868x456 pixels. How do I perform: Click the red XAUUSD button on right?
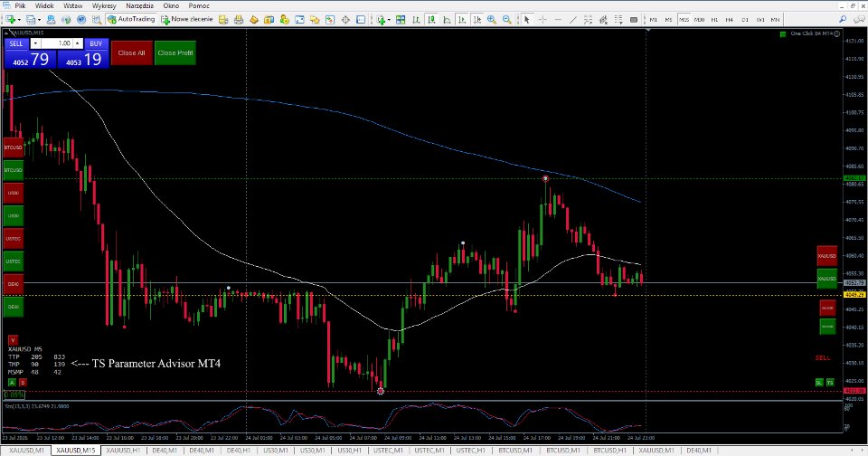[827, 256]
